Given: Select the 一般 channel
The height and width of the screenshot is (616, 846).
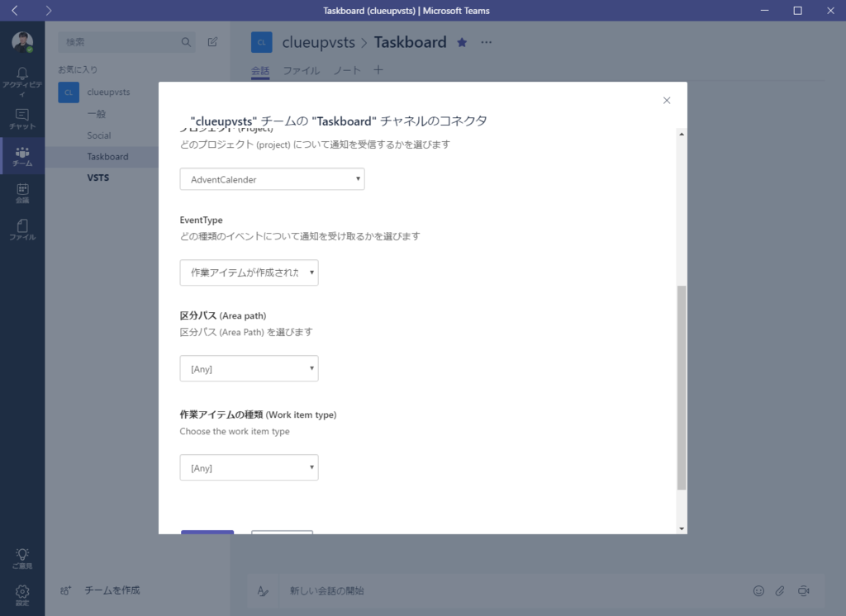Looking at the screenshot, I should 96,114.
